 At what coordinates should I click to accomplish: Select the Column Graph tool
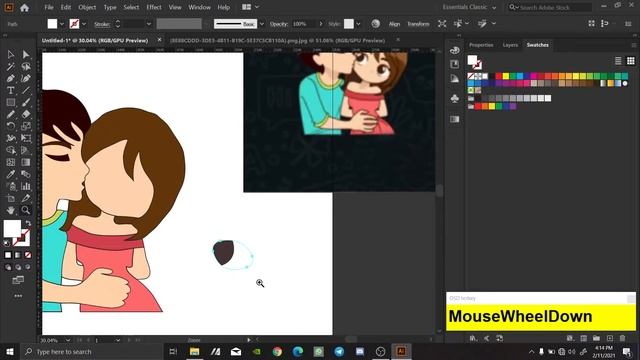click(26, 186)
